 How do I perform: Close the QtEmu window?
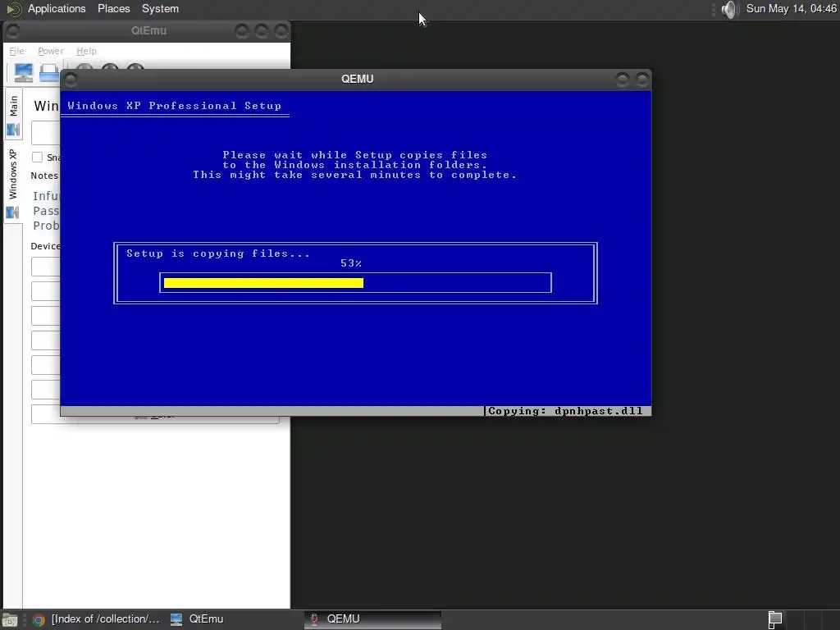point(281,32)
